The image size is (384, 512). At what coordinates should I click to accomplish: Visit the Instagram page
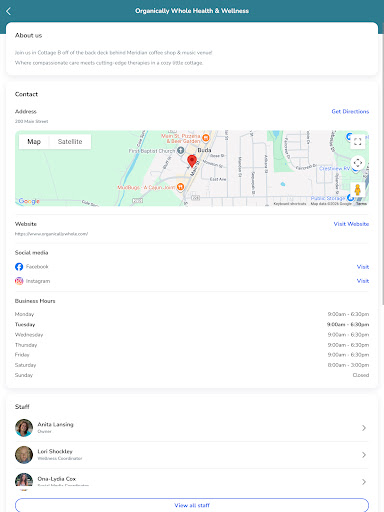363,281
